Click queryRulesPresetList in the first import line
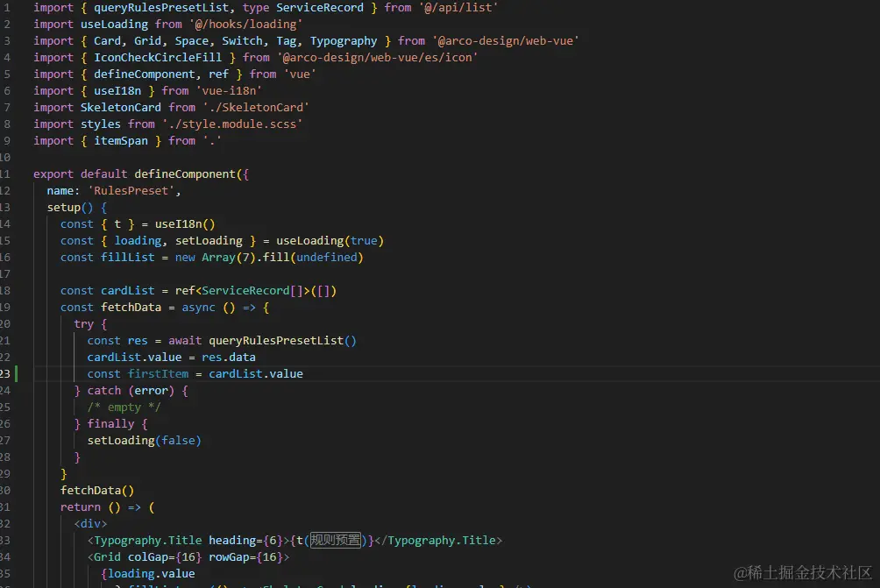880x588 pixels. coord(161,8)
